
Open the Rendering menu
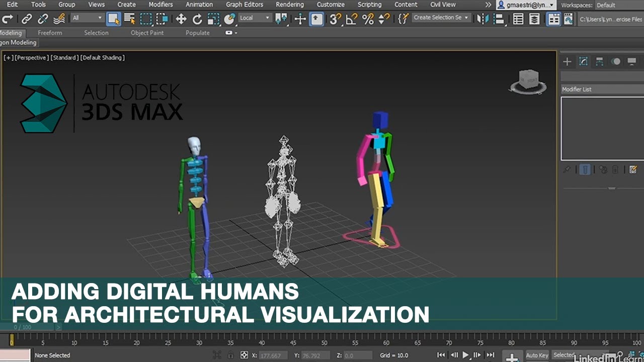[290, 5]
